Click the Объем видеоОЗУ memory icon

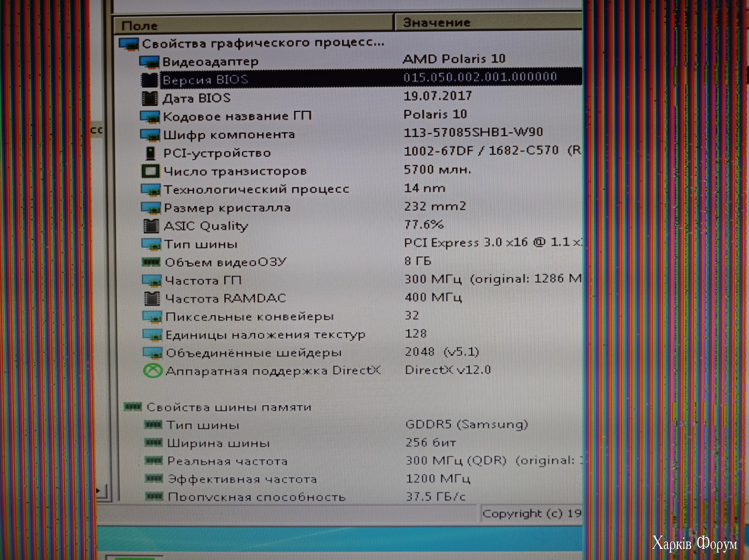click(151, 262)
